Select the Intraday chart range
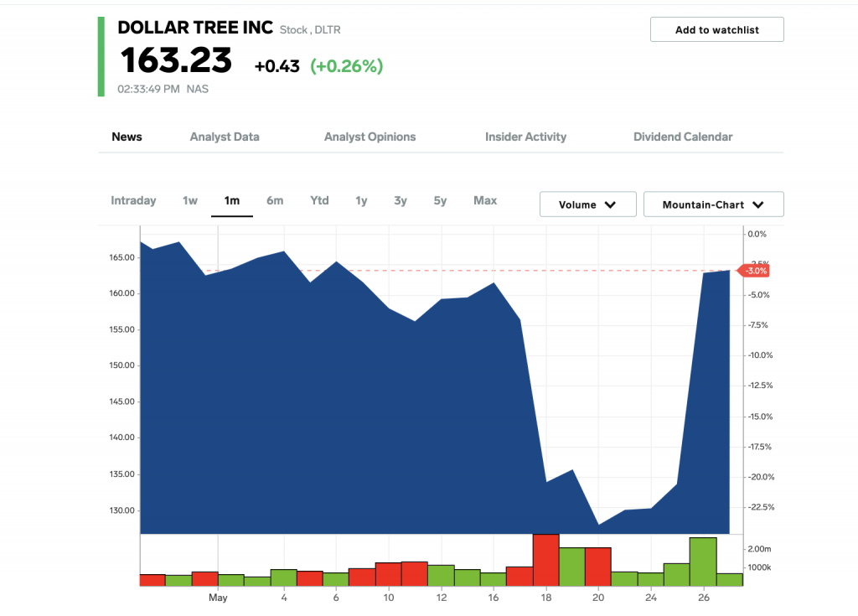 pos(133,200)
